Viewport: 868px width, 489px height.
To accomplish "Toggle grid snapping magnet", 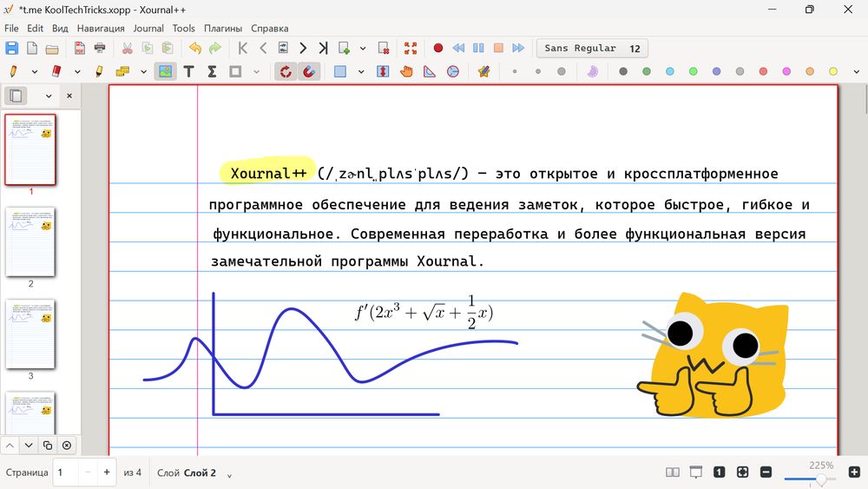I will click(x=309, y=71).
